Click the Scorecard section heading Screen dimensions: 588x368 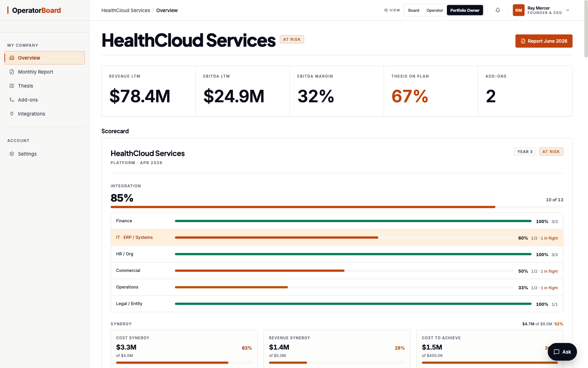click(x=115, y=131)
